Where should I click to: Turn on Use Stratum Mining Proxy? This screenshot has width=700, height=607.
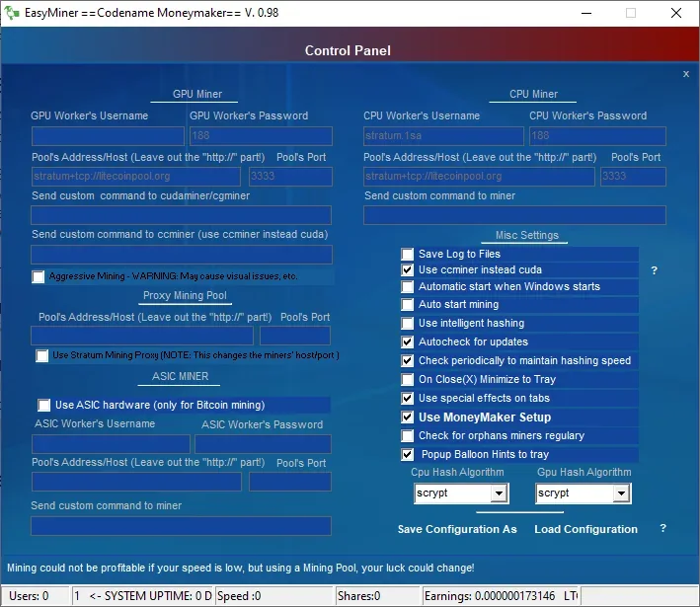42,355
